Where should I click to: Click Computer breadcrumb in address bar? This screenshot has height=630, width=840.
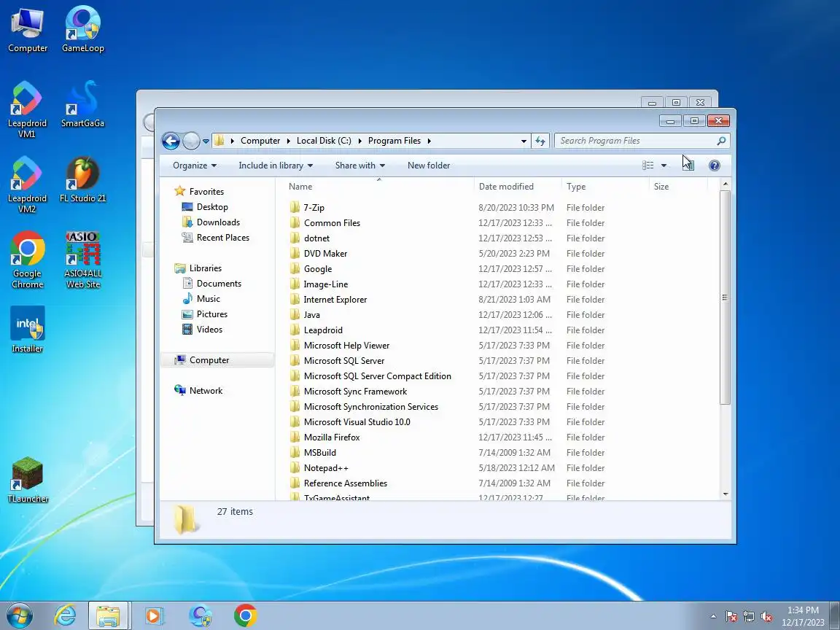(x=260, y=141)
